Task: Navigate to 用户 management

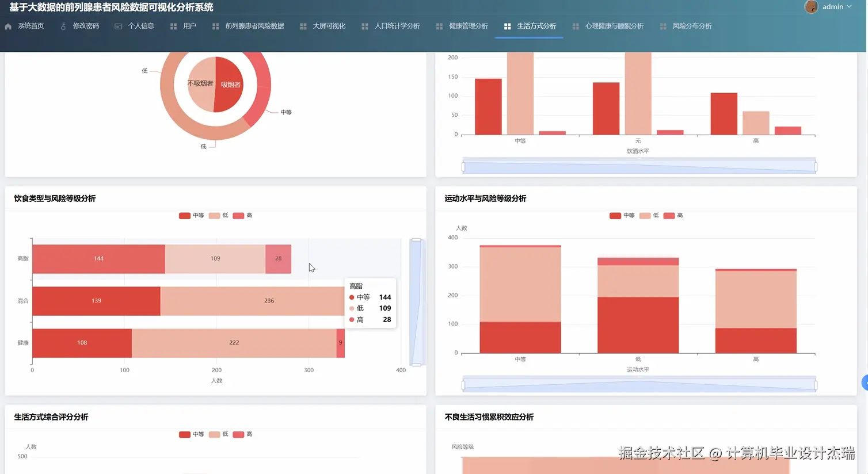Action: pos(189,26)
